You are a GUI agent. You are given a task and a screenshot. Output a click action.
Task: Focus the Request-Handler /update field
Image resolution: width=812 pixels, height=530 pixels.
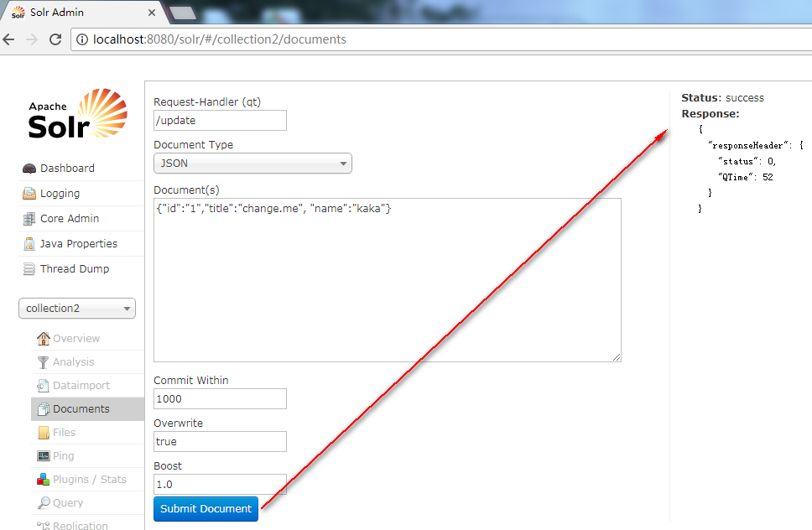[x=220, y=121]
